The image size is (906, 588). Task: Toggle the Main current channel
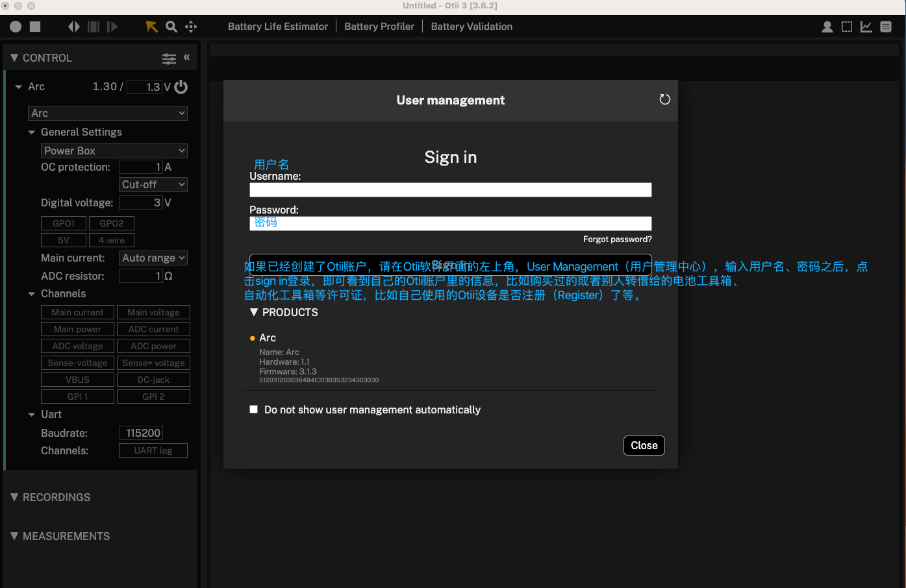tap(77, 312)
